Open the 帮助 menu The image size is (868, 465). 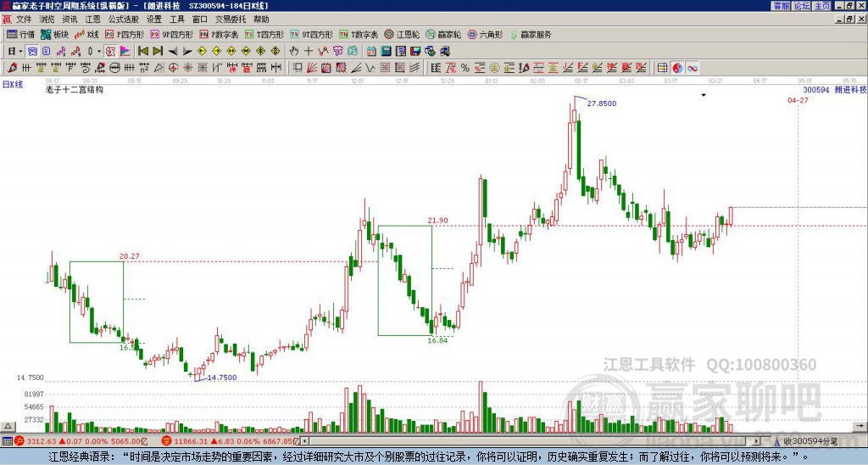tap(261, 20)
